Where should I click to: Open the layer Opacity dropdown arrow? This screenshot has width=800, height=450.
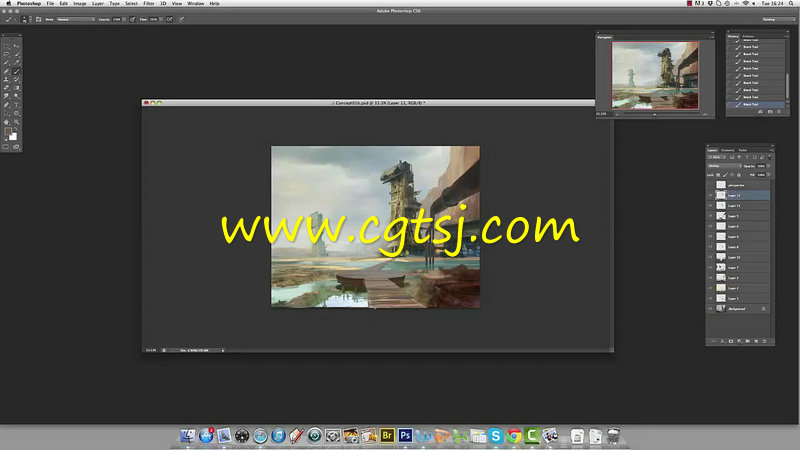tap(768, 166)
